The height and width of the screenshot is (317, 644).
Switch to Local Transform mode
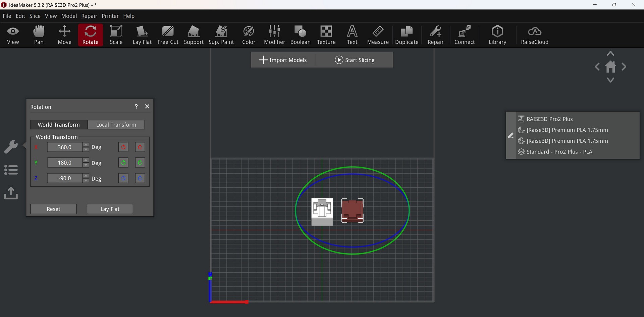(x=116, y=125)
